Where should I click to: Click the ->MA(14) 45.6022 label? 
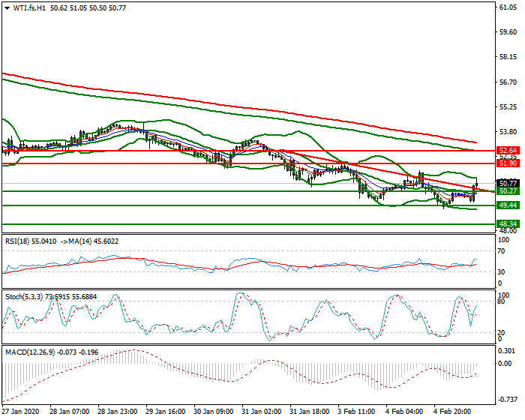(90, 241)
